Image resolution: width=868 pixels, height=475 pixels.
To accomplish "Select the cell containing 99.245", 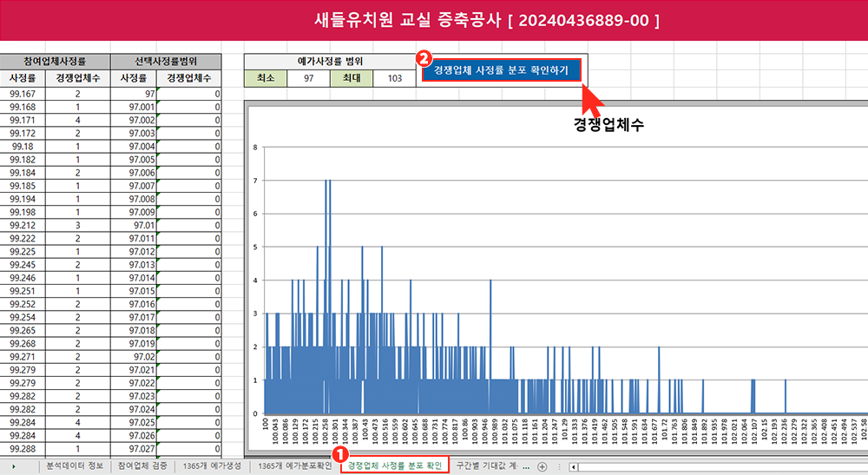I will click(23, 265).
